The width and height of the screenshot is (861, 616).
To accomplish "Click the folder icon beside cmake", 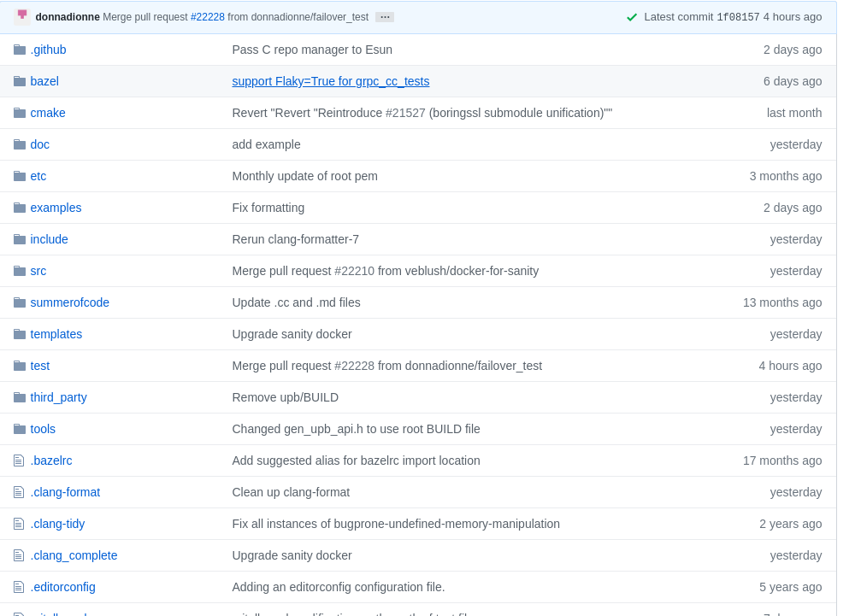I will (x=20, y=113).
